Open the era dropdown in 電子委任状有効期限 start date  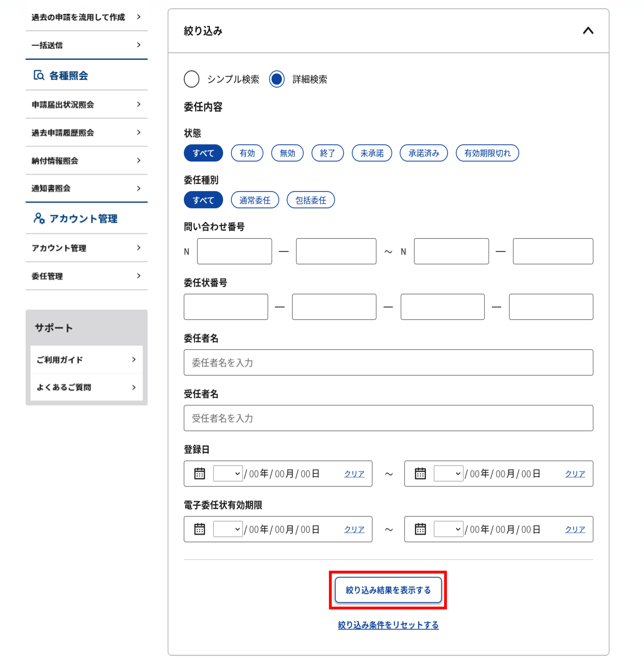(x=228, y=529)
